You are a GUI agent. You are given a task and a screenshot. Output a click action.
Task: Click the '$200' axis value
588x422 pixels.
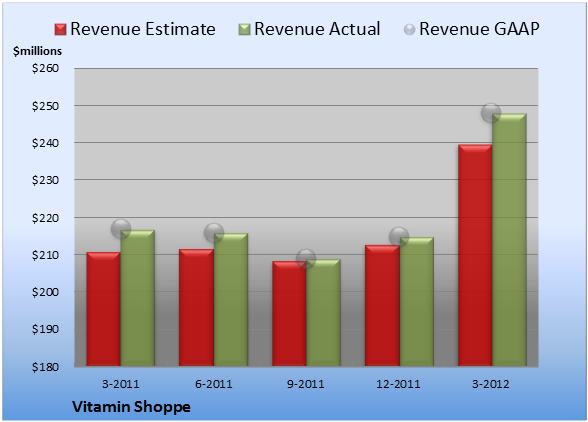(x=45, y=292)
